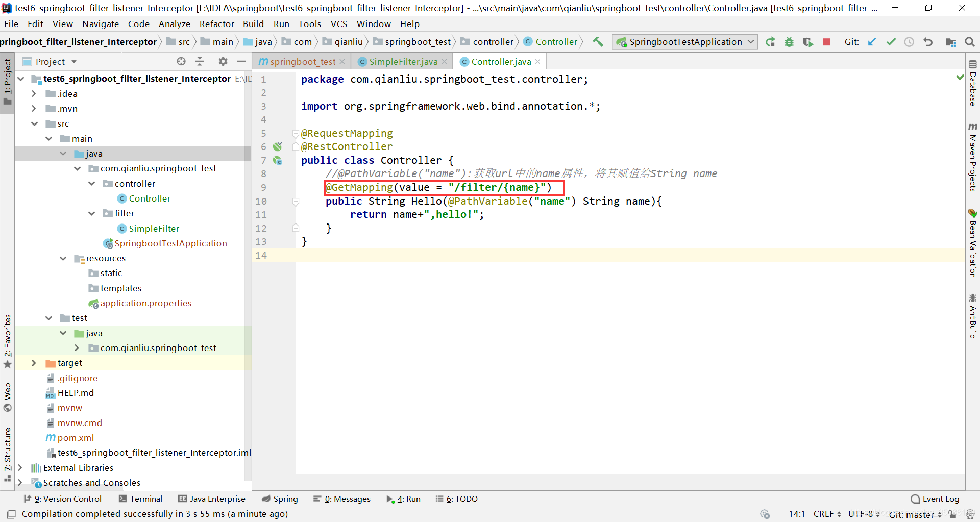This screenshot has height=522, width=980.
Task: Click the background tasks spinner in the status bar
Action: pyautogui.click(x=765, y=514)
